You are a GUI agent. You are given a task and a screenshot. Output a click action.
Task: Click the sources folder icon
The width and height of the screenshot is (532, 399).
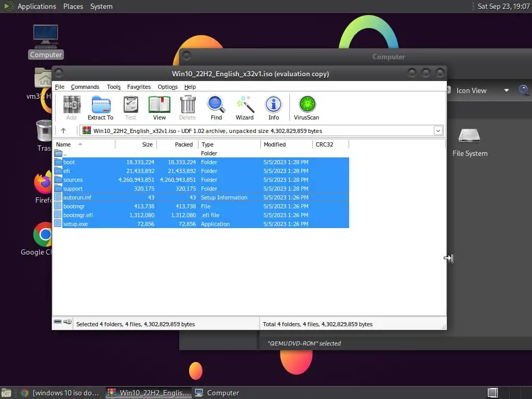click(58, 180)
